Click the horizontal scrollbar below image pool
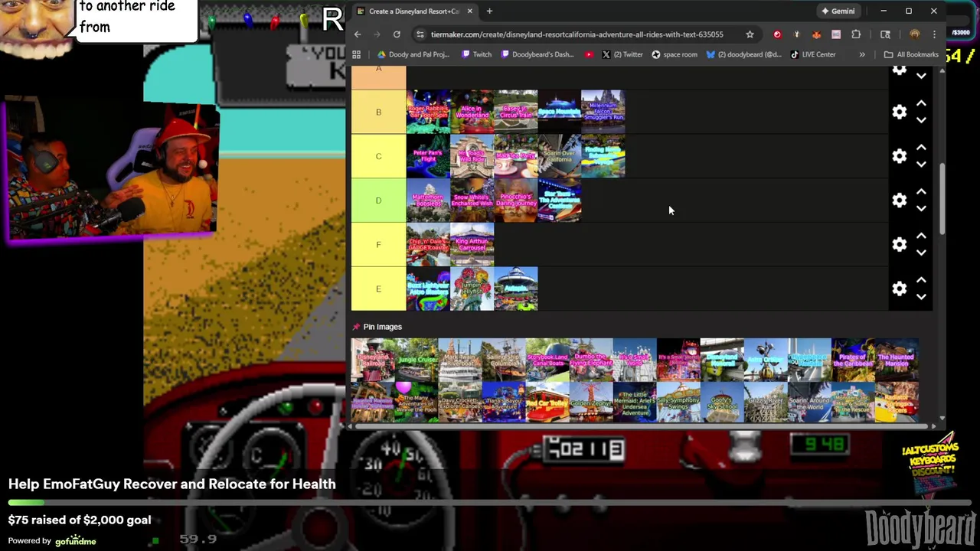This screenshot has width=980, height=551. click(643, 426)
